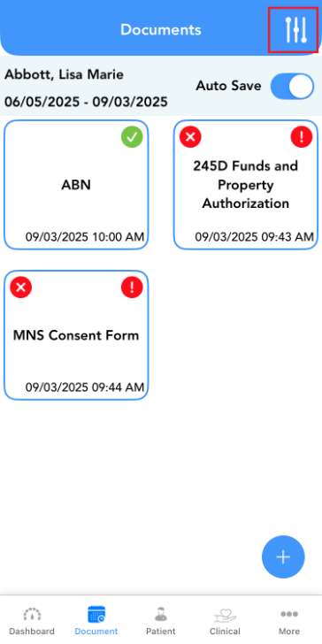
Task: Select the Document tab in bottom bar
Action: (x=96, y=621)
